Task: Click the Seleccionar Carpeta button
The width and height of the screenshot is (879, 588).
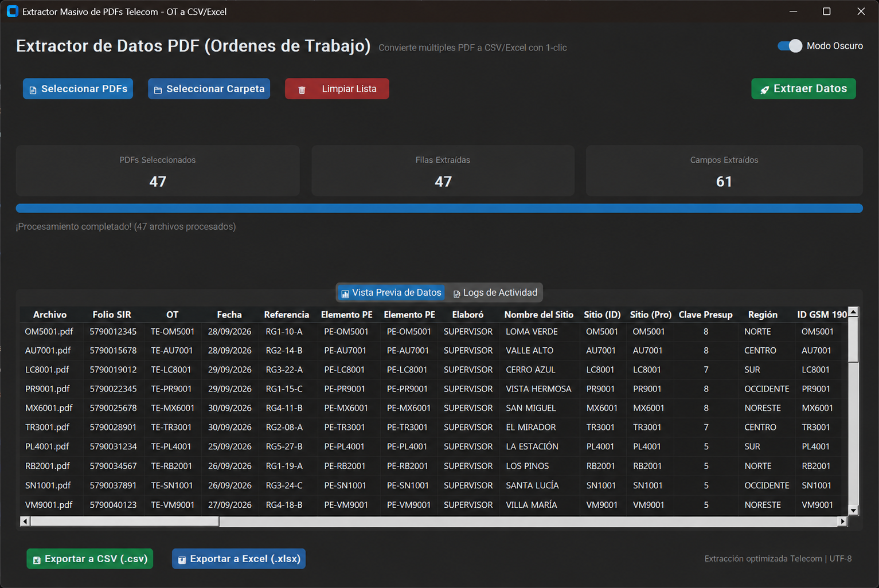Action: click(209, 89)
